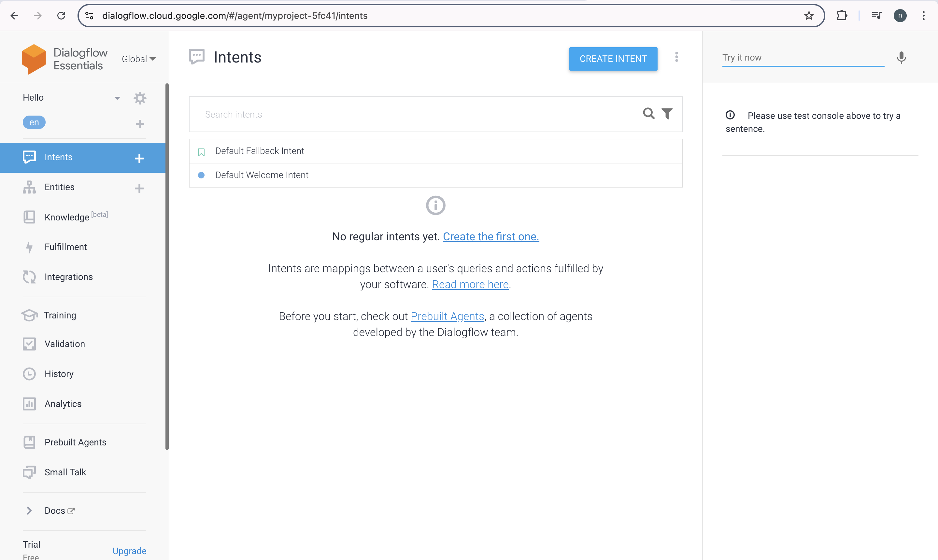Select the History clock icon
The height and width of the screenshot is (560, 938).
29,373
